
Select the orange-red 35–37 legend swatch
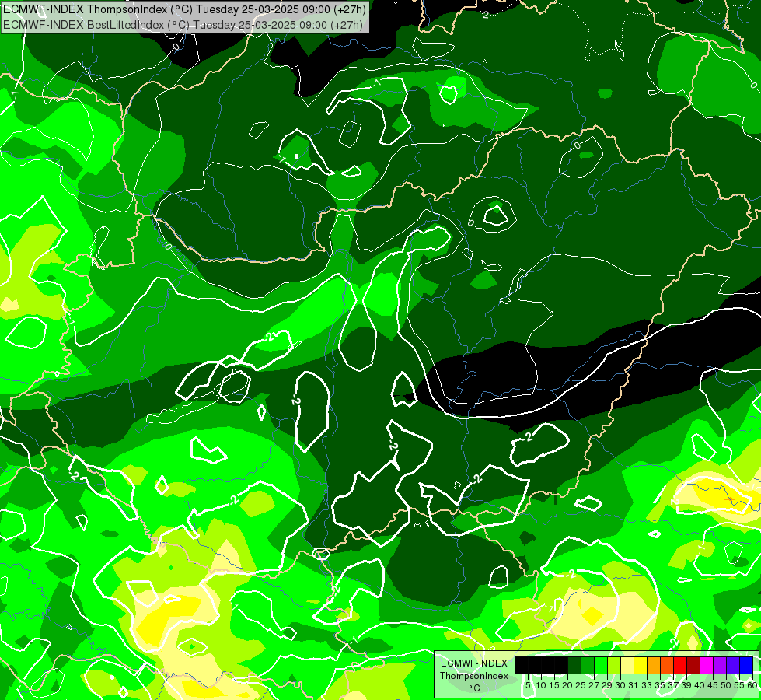point(667,665)
